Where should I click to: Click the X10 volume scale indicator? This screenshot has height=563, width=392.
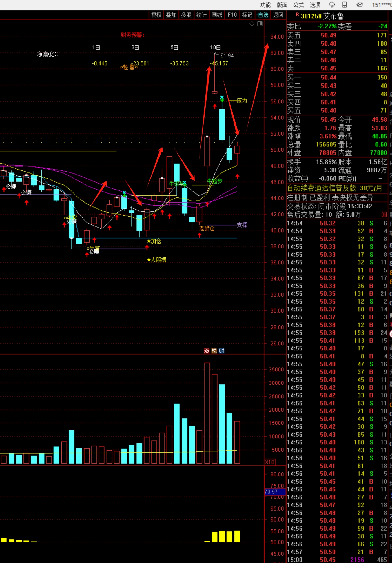click(270, 462)
